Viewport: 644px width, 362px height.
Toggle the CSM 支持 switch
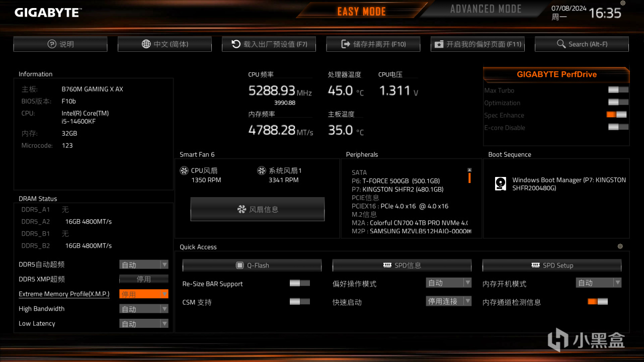point(300,302)
